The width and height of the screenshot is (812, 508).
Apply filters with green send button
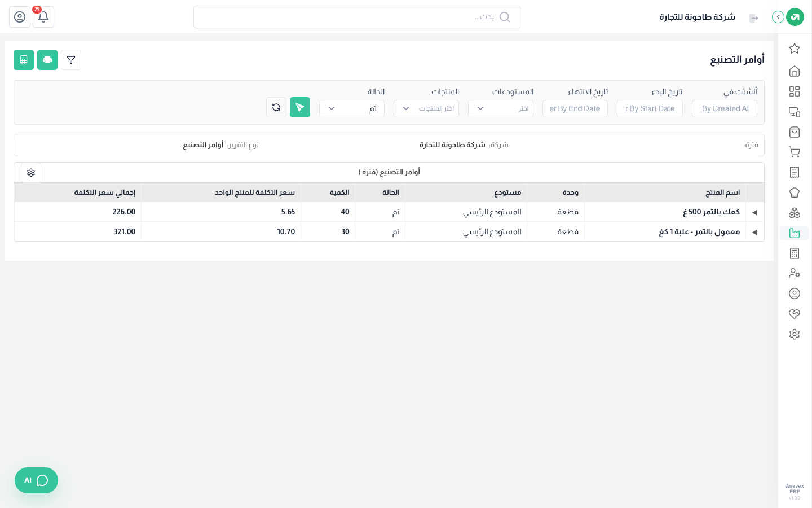click(x=300, y=107)
